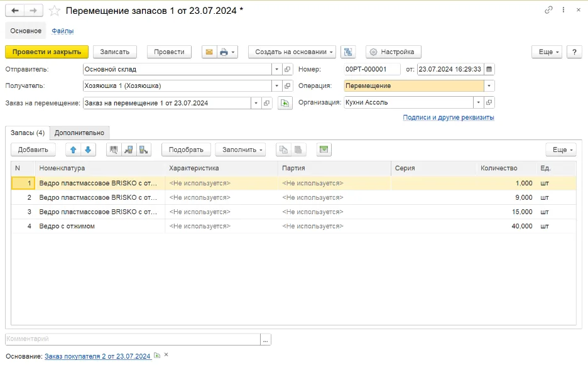
Task: Expand the Отправитель dropdown arrow
Action: [277, 69]
